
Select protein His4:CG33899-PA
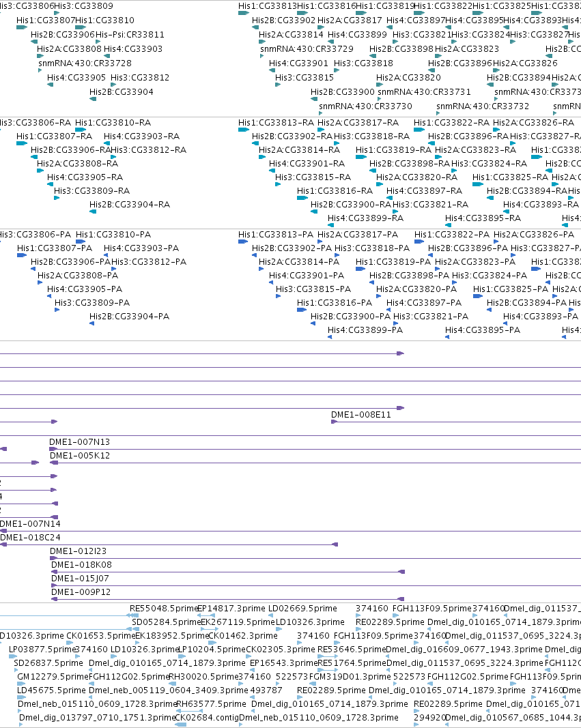click(x=365, y=330)
